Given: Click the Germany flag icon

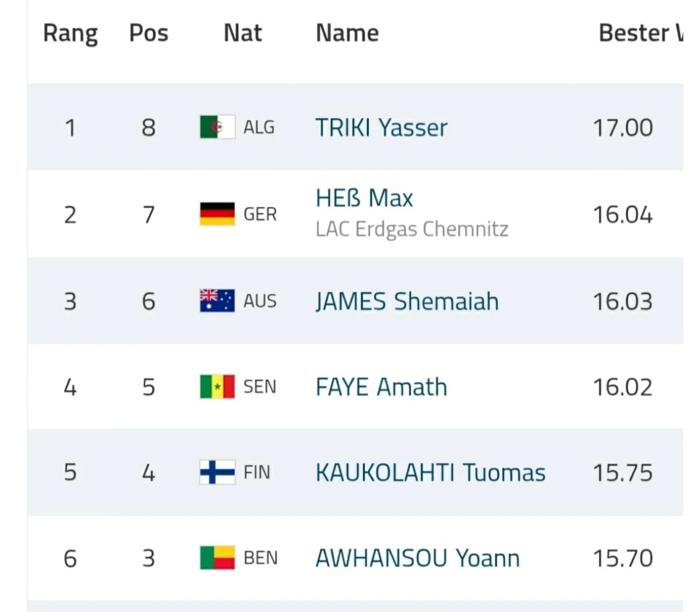Looking at the screenshot, I should coord(217,214).
